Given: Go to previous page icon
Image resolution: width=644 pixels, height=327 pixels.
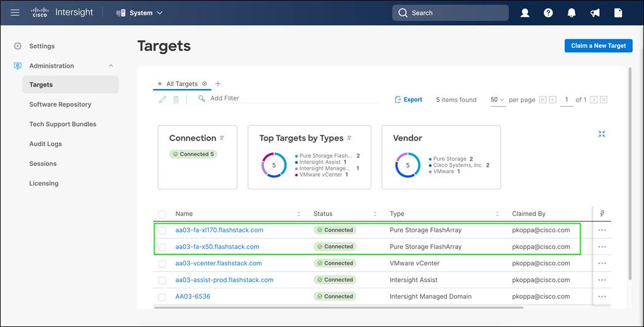Looking at the screenshot, I should click(x=553, y=100).
